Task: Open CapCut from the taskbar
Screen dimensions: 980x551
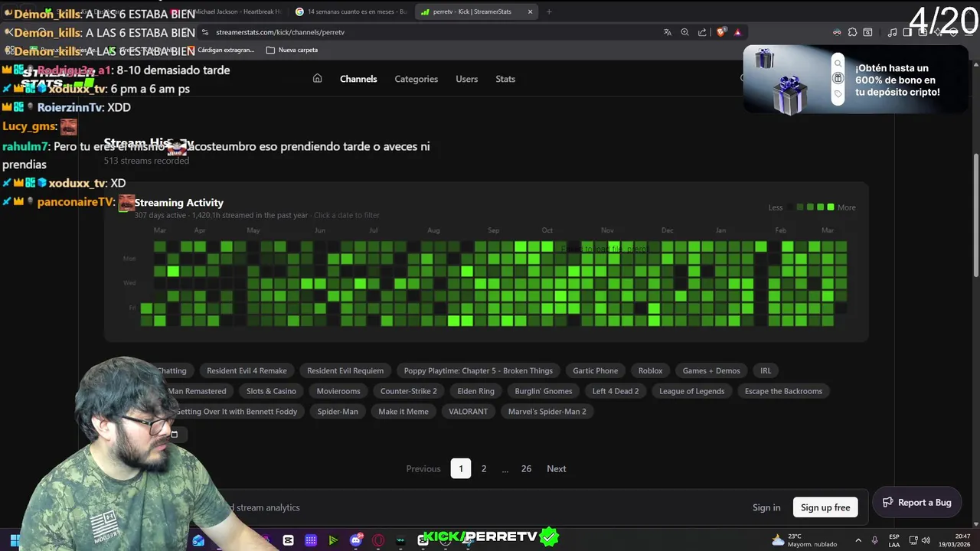Action: [x=288, y=540]
